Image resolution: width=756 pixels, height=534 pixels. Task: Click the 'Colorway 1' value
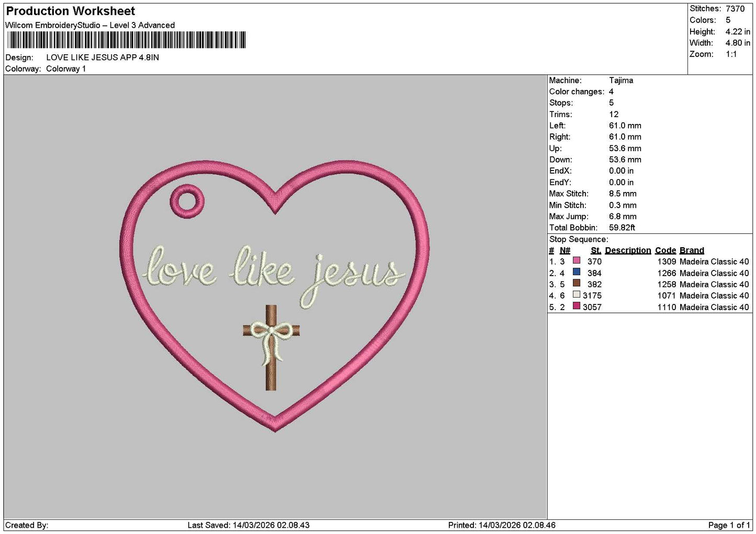point(66,69)
